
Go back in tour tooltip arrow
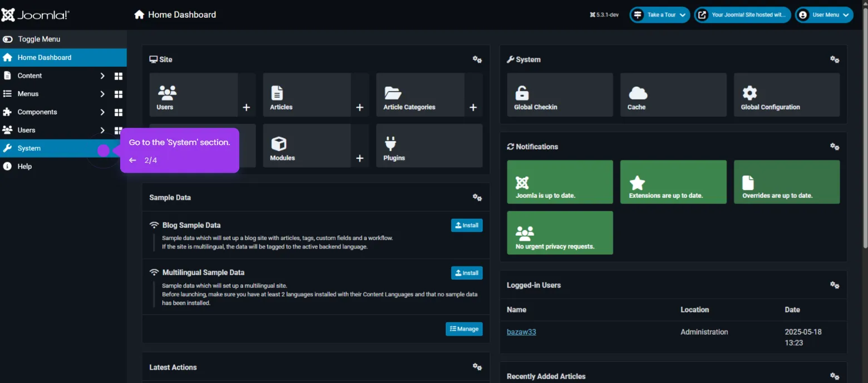click(132, 161)
